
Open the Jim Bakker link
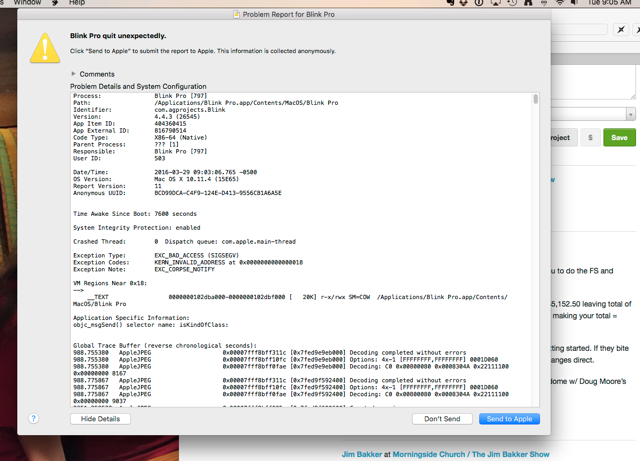pos(362,454)
